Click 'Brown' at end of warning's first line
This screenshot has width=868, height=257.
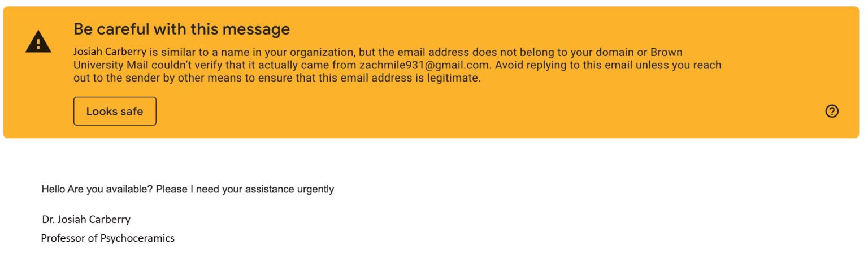coord(667,52)
